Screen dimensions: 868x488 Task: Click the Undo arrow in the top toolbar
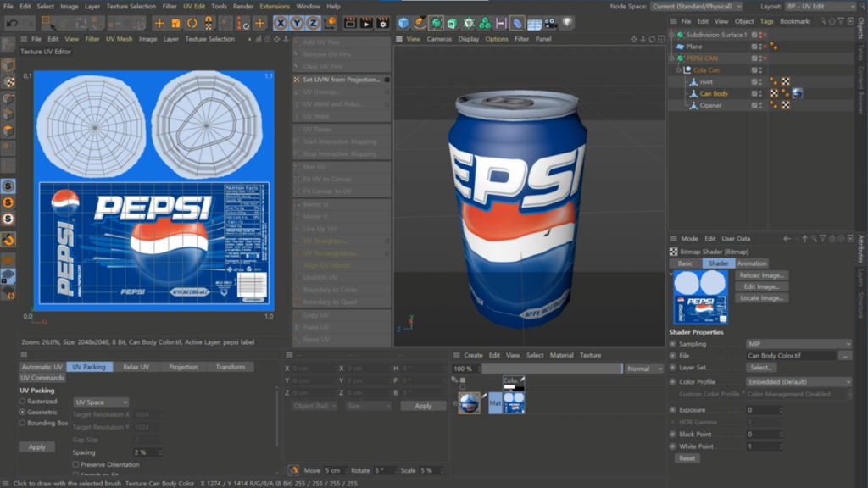12,23
